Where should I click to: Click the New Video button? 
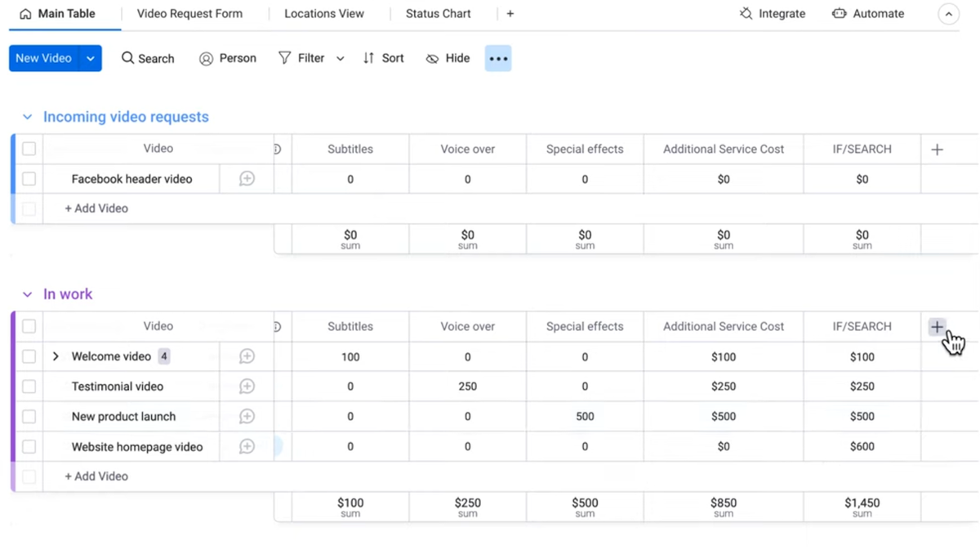(x=43, y=58)
